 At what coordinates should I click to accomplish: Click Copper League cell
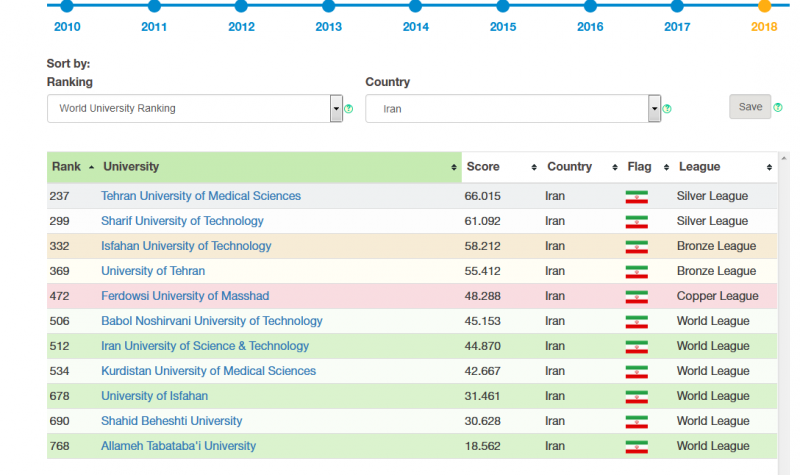coord(717,296)
